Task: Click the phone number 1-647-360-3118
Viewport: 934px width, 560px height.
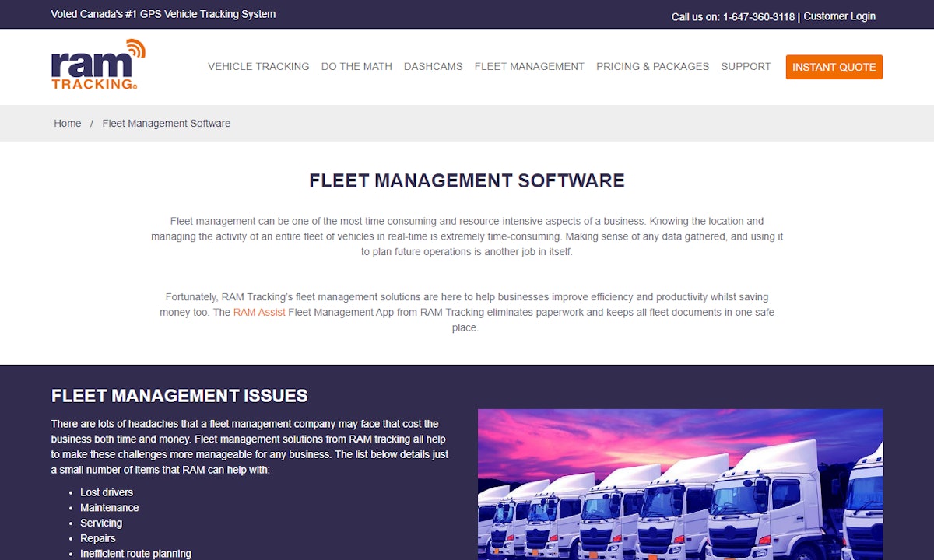Action: (x=758, y=17)
